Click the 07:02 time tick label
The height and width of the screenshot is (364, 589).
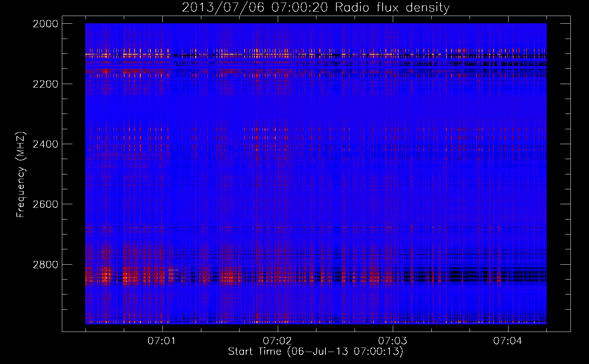tap(277, 341)
